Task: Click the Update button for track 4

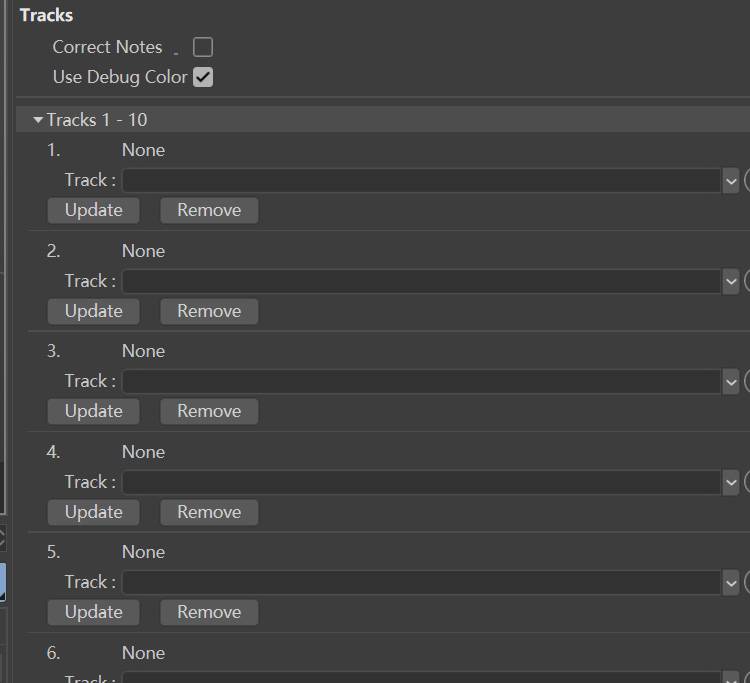Action: pos(94,512)
